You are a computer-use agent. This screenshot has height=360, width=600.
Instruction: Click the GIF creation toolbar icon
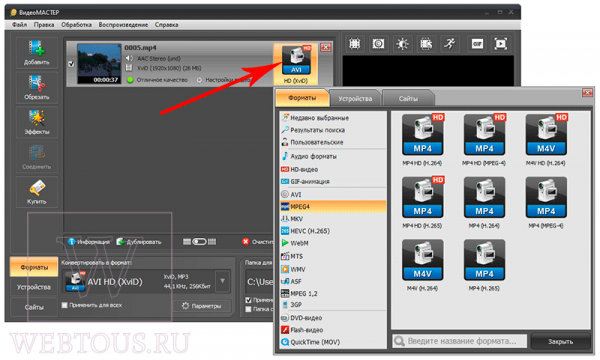coord(477,44)
